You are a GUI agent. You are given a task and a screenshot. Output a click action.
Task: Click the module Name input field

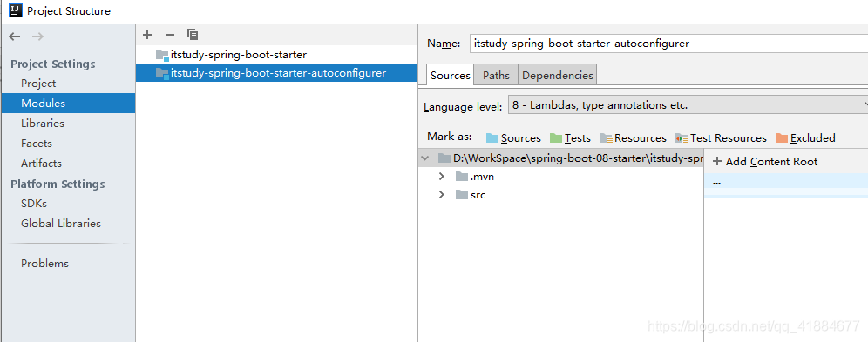coord(668,44)
